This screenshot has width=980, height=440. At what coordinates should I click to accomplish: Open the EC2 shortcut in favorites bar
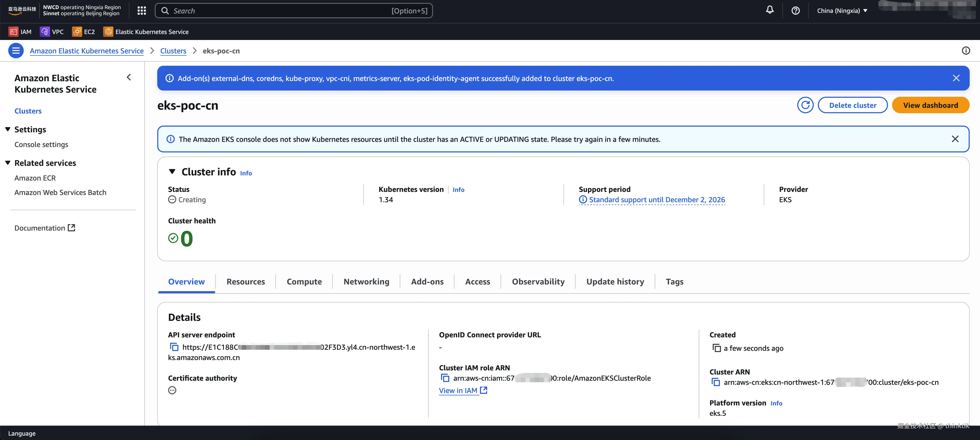(84, 31)
